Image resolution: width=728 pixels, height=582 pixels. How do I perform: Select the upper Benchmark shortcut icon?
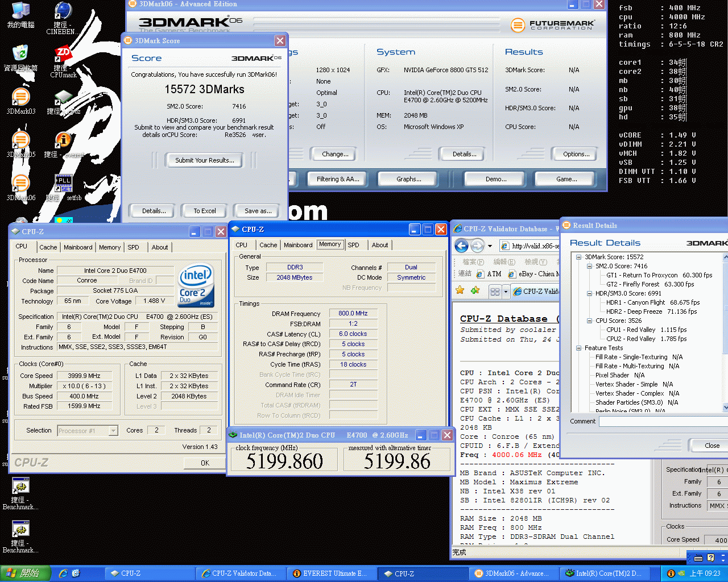(20, 487)
